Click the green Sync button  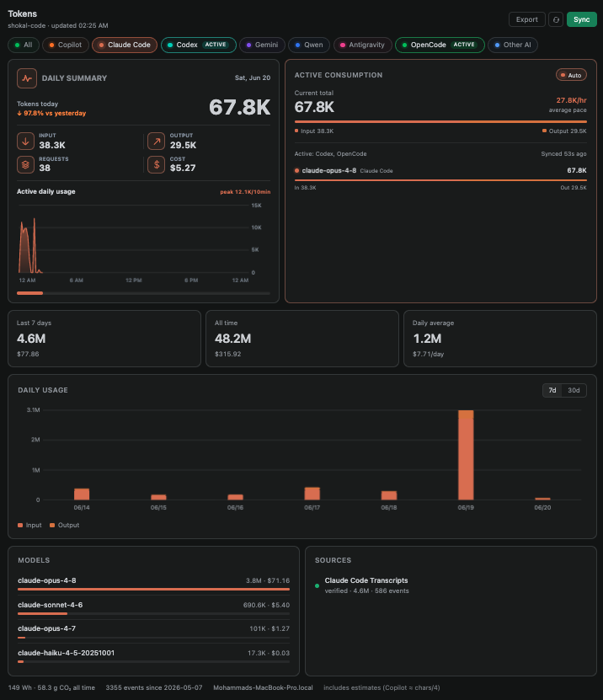point(582,19)
